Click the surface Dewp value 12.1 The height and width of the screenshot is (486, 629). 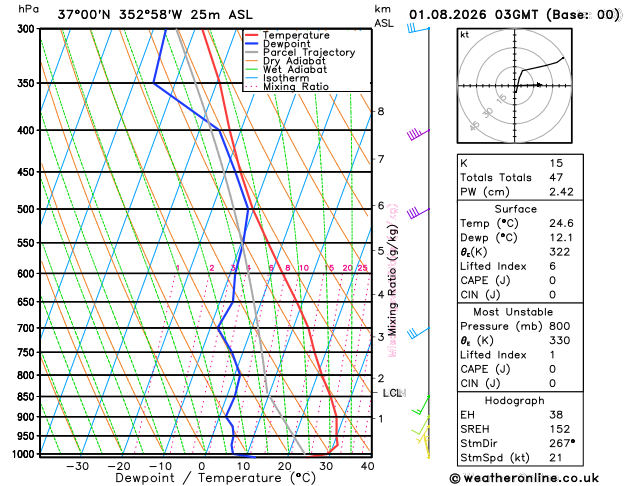click(x=561, y=237)
